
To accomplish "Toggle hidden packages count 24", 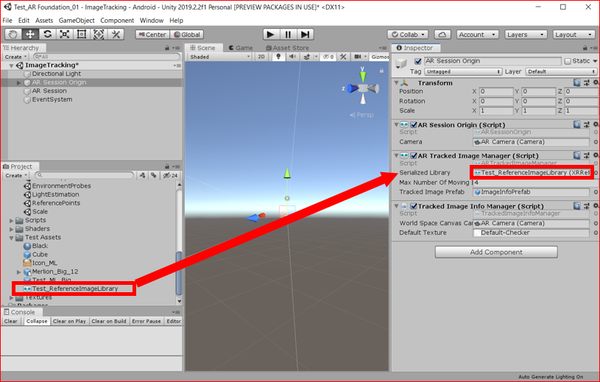I will click(x=170, y=175).
